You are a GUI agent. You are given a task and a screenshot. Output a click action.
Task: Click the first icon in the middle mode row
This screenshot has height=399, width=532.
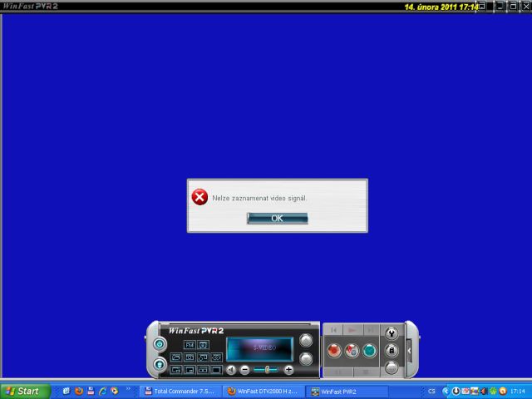175,357
